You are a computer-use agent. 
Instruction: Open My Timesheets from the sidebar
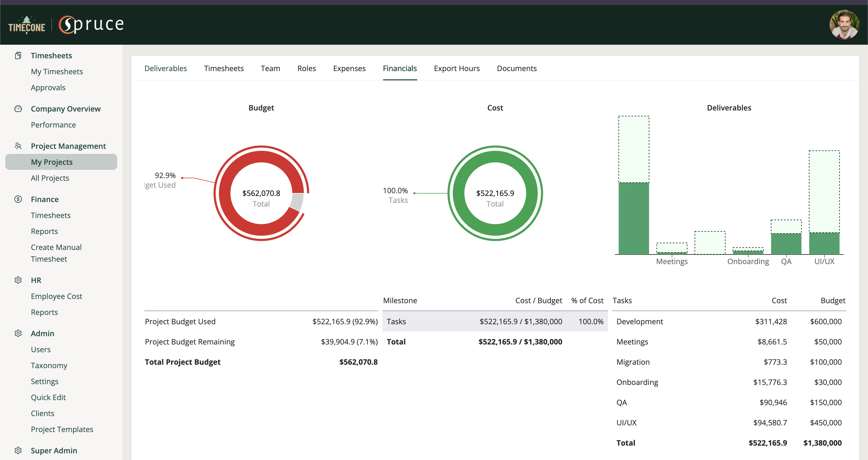coord(56,71)
